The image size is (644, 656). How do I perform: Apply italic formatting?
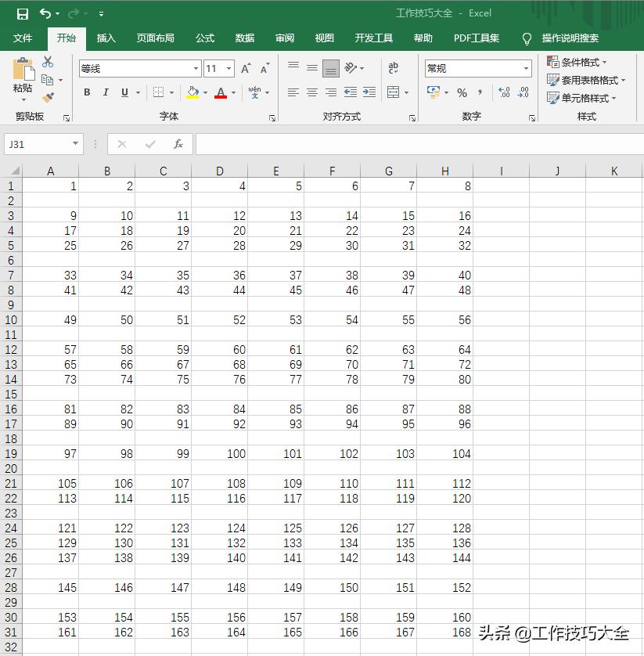(x=105, y=92)
